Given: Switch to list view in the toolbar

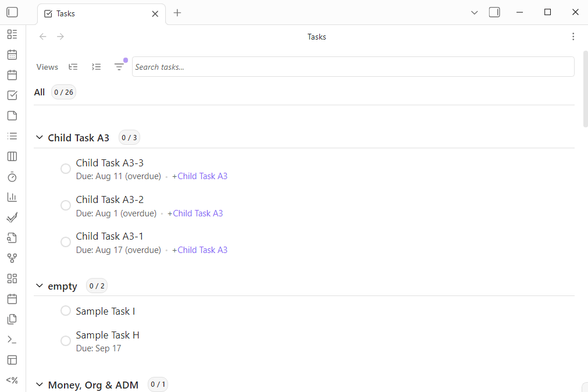Looking at the screenshot, I should (96, 66).
